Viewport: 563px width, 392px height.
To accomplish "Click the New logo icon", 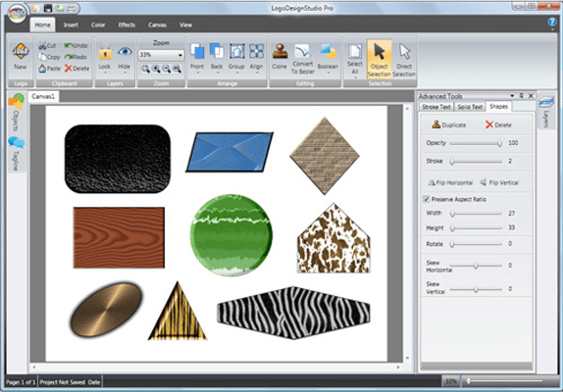I will 21,56.
